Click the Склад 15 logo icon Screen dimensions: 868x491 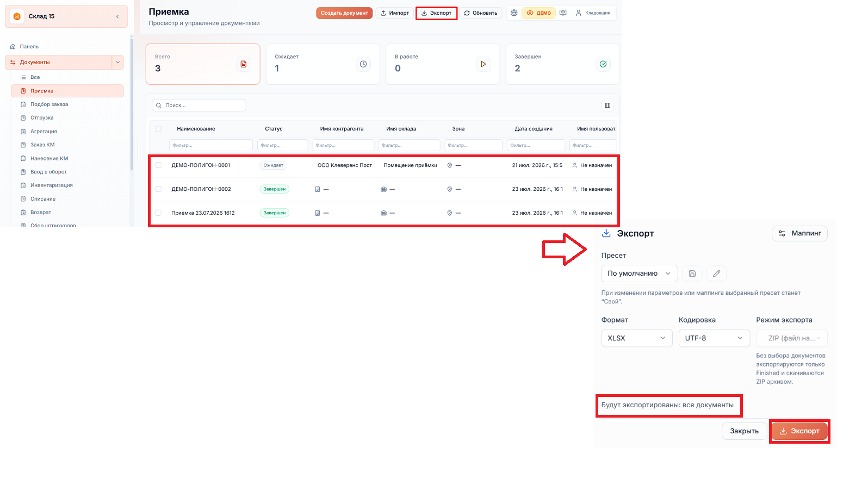point(17,16)
